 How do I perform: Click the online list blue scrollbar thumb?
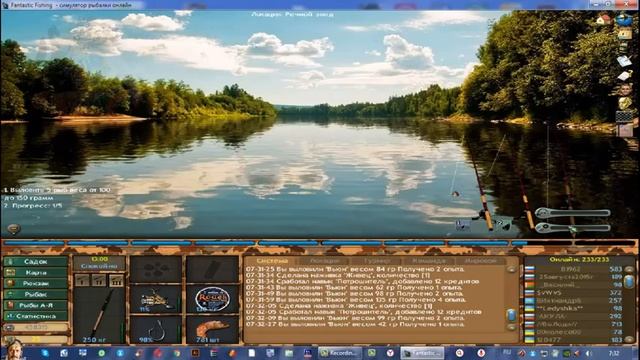point(629,281)
